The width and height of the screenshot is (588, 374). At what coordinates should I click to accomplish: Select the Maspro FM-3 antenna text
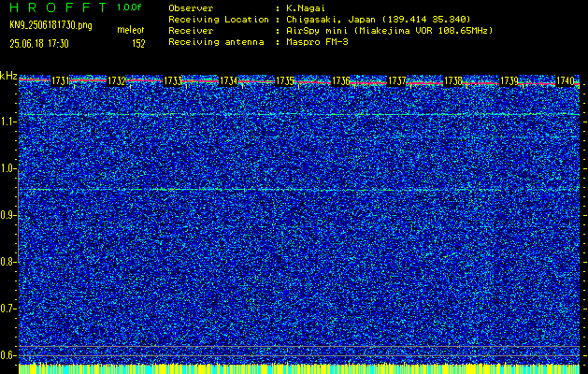tap(317, 42)
